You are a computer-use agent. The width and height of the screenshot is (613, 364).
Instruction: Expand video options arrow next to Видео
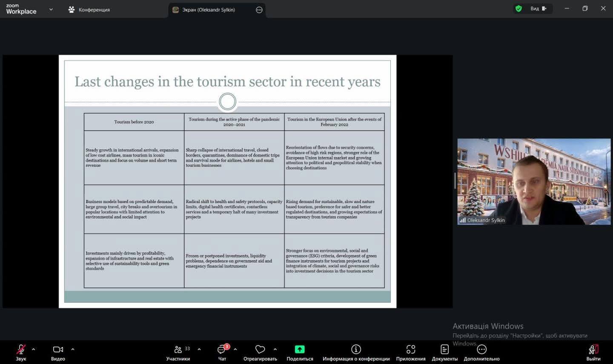coord(73,350)
